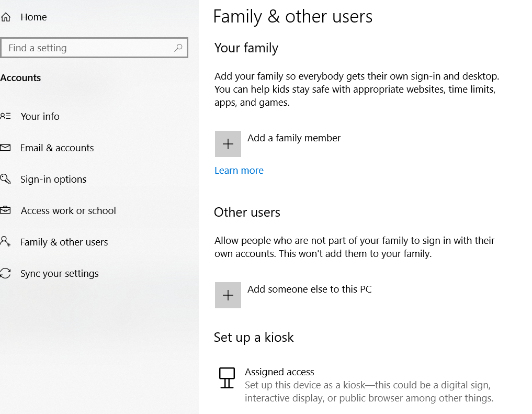Click the Email & accounts envelope icon
This screenshot has width=532, height=414.
(x=6, y=148)
